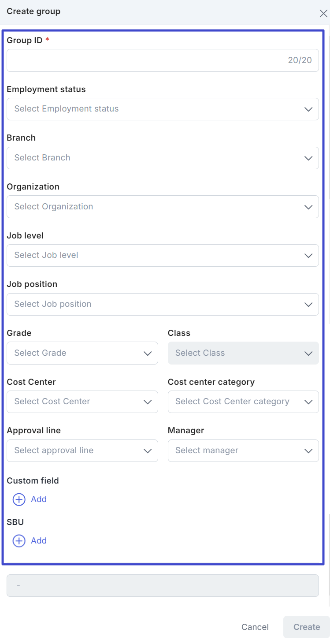Open the Approval line selector
The width and height of the screenshot is (330, 644).
82,450
